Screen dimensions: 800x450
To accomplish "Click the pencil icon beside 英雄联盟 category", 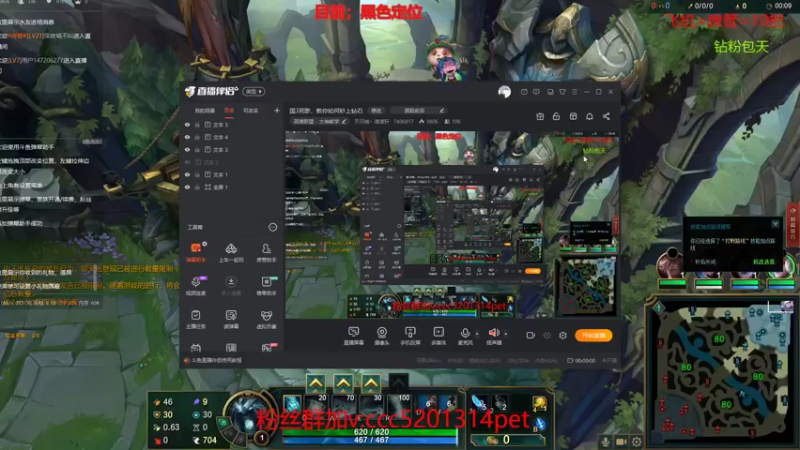I will [x=344, y=121].
